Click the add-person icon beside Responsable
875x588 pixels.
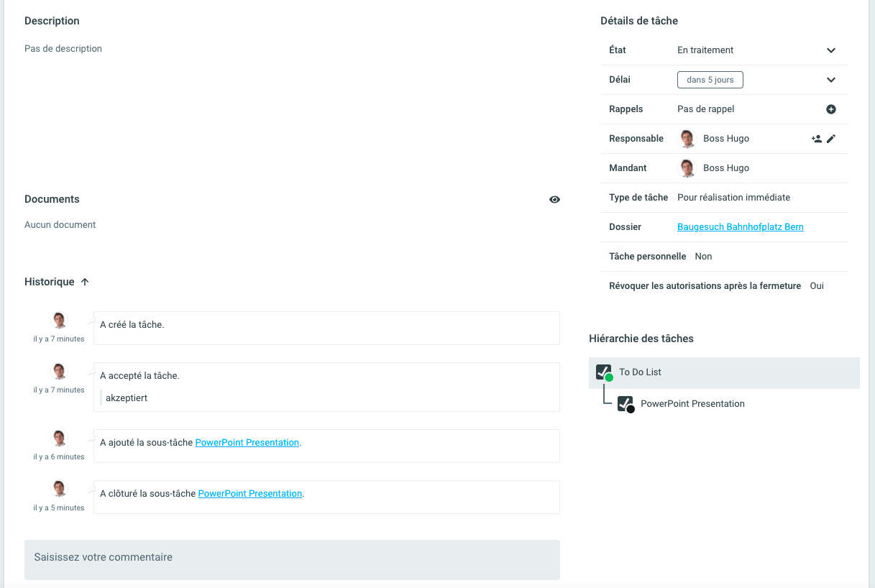pyautogui.click(x=817, y=139)
